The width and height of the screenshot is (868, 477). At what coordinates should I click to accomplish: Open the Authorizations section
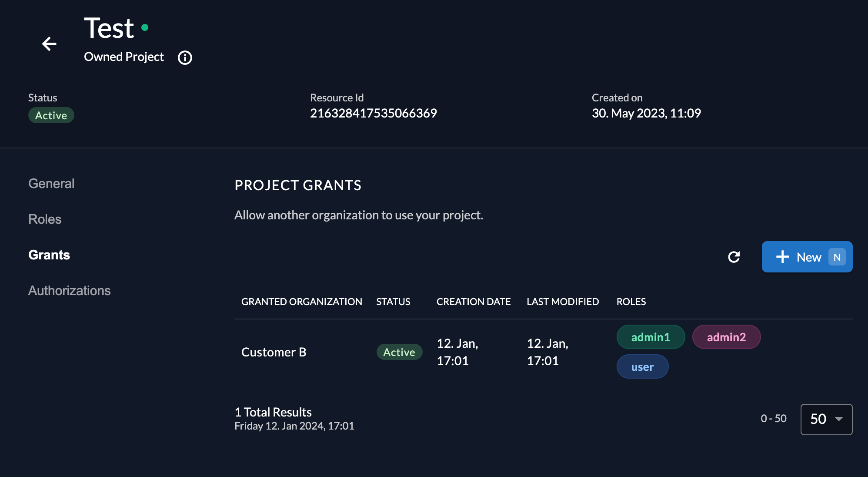click(69, 290)
